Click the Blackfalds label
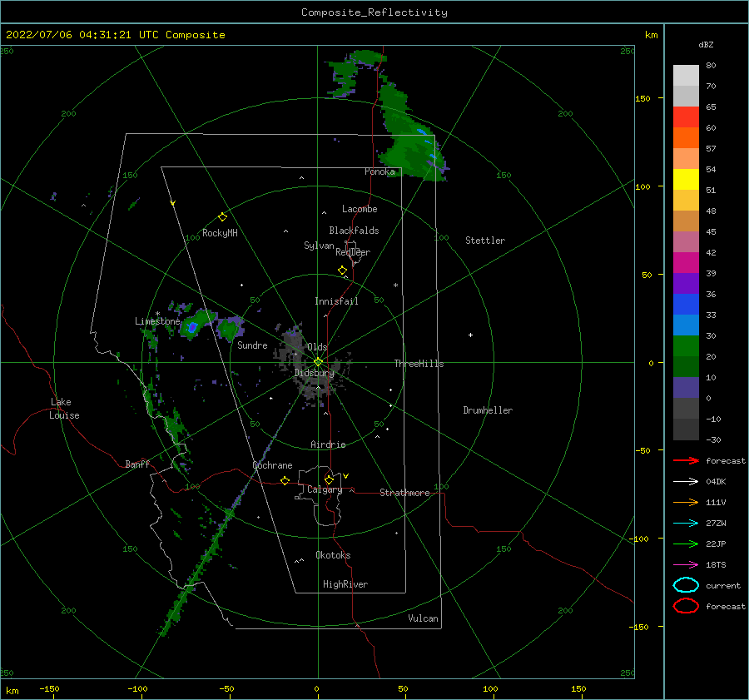The image size is (749, 700). [354, 231]
